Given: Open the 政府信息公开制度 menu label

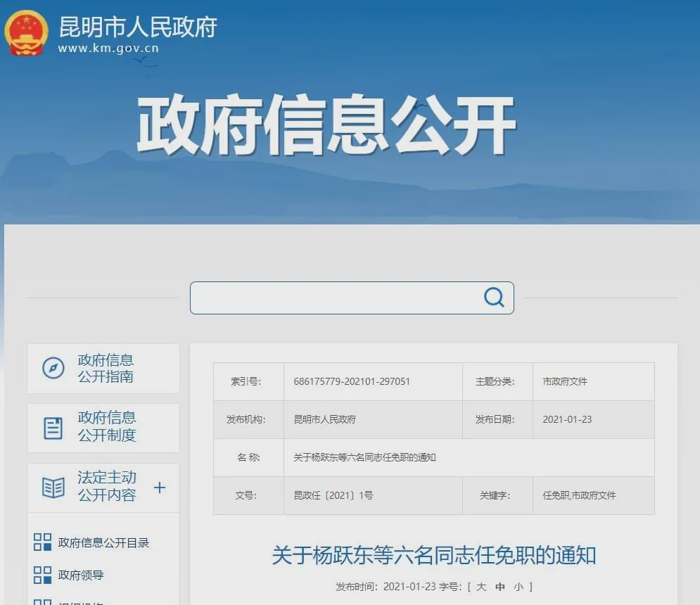Looking at the screenshot, I should [107, 426].
